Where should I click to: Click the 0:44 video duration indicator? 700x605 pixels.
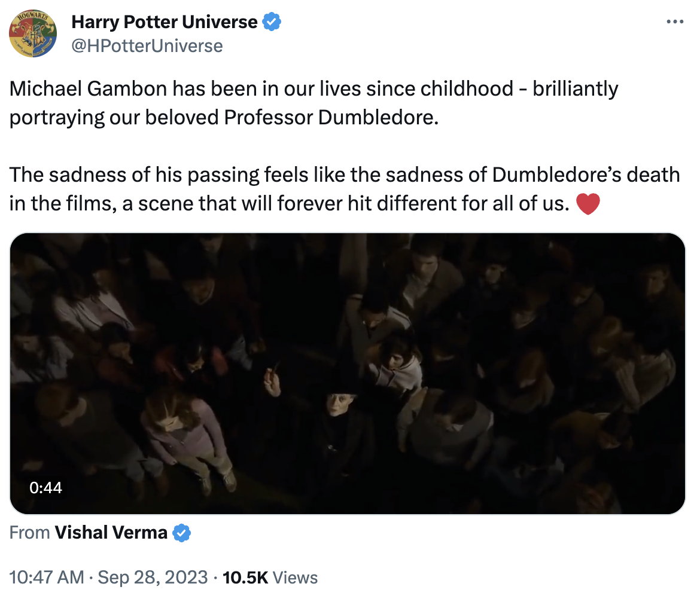pos(46,487)
